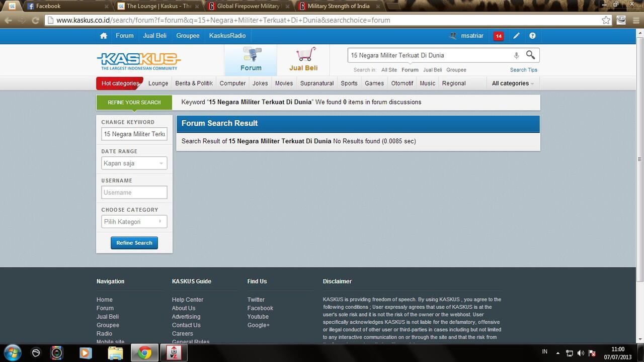Open msatriar user profile link
This screenshot has width=644, height=362.
click(x=472, y=36)
